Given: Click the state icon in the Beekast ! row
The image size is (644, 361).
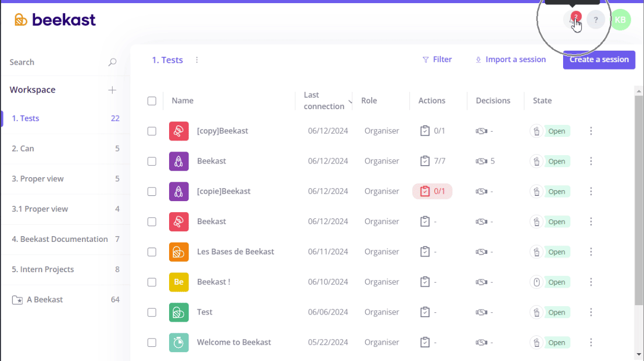Looking at the screenshot, I should (x=536, y=282).
